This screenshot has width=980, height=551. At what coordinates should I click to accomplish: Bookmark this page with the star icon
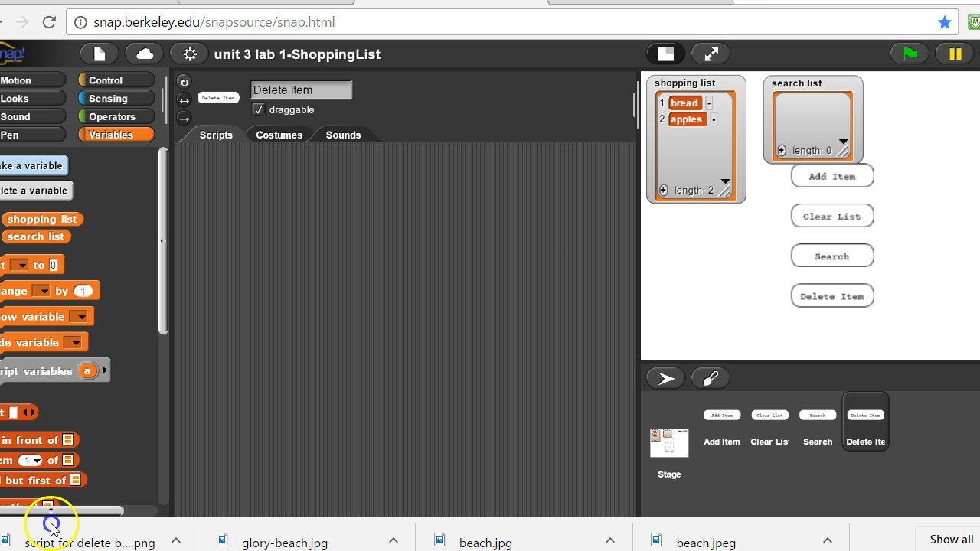click(x=945, y=22)
